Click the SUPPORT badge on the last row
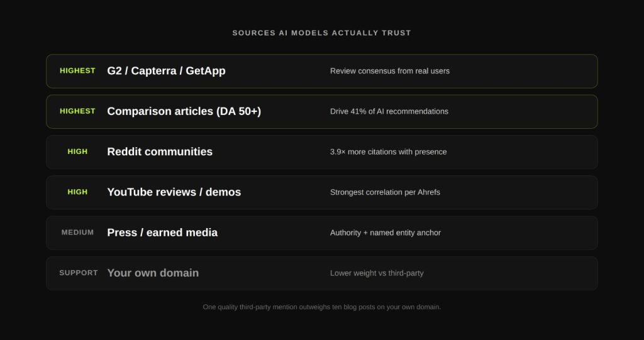644x340 pixels. coord(78,273)
